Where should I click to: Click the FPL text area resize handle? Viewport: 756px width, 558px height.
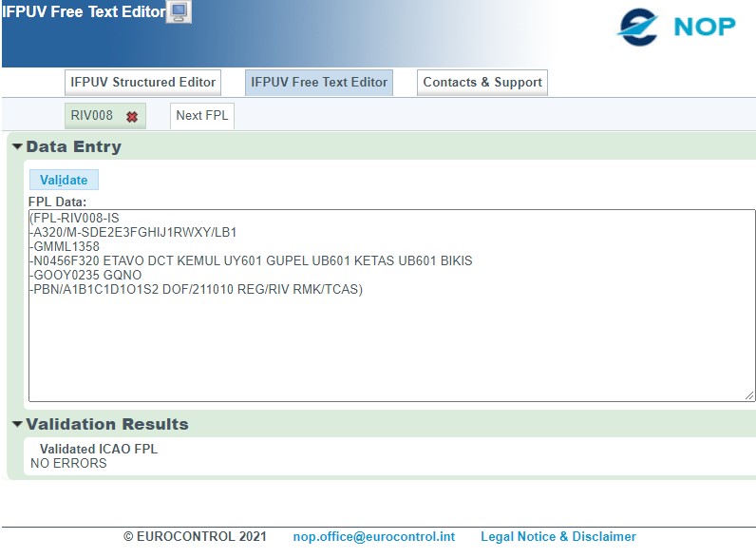[x=749, y=395]
